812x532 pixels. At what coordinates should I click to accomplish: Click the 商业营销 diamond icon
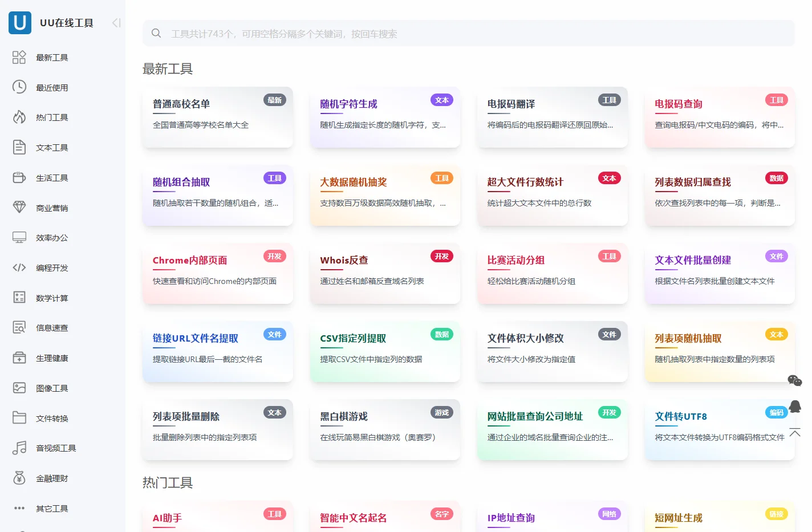click(x=19, y=208)
